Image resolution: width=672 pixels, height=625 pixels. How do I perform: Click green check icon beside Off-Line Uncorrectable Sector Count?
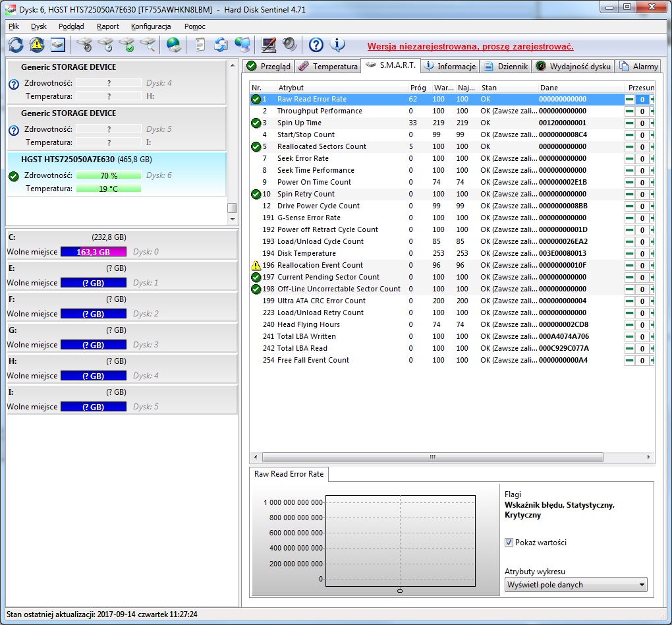256,289
